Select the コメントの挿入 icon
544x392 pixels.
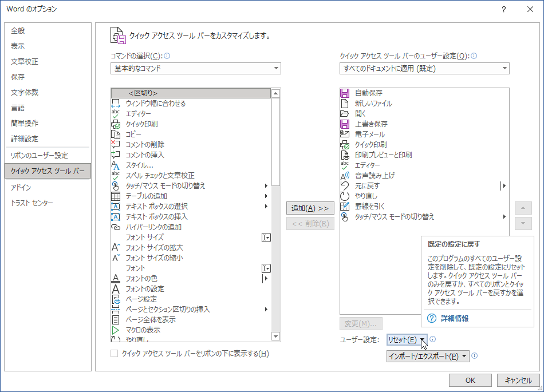pyautogui.click(x=116, y=155)
